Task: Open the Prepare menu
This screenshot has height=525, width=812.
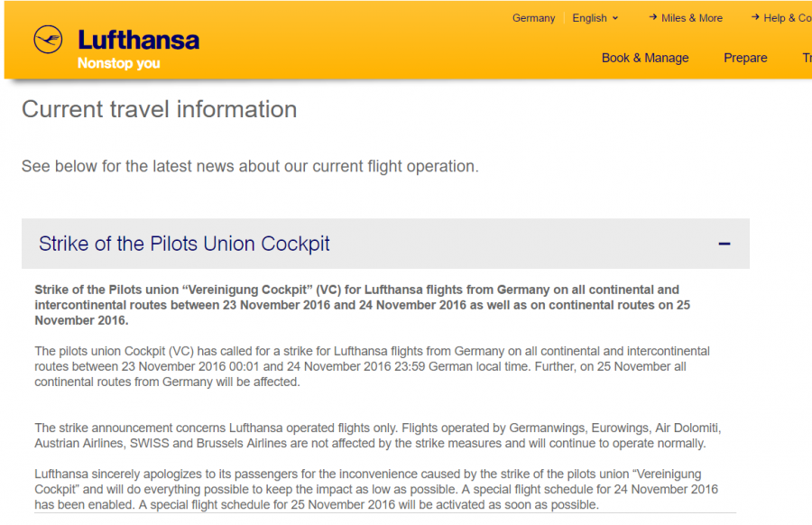Action: tap(745, 58)
